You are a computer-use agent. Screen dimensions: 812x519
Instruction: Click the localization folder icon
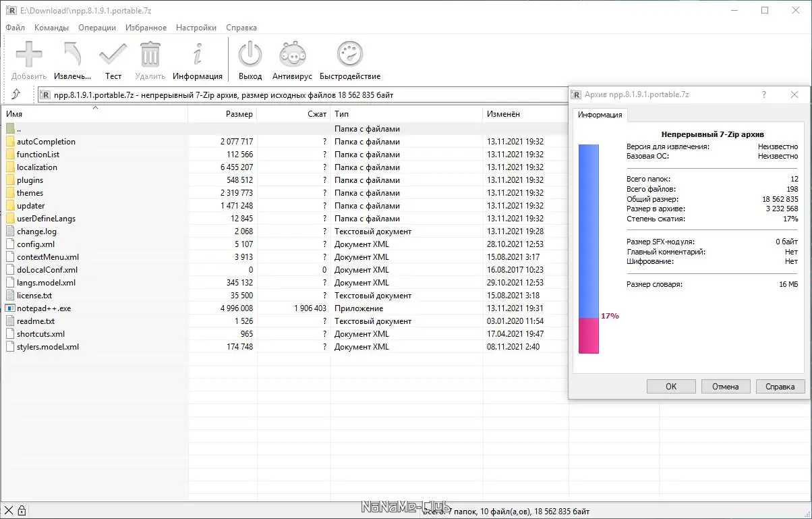click(10, 167)
